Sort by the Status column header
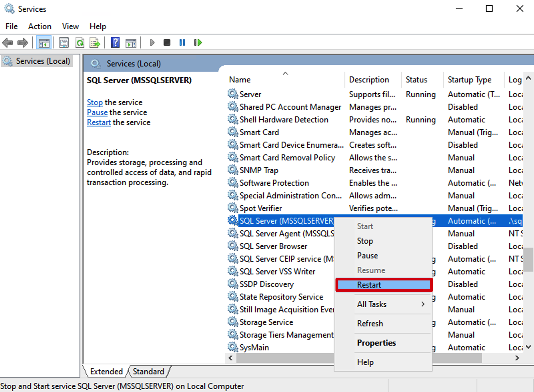The width and height of the screenshot is (534, 392). tap(423, 80)
